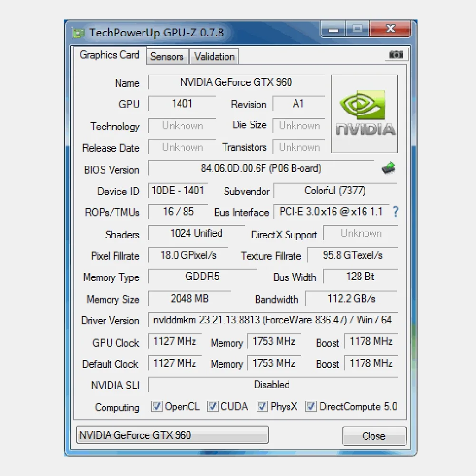This screenshot has width=476, height=476.
Task: Click the GPU Clock row Boost 1178 MHz
Action: click(x=371, y=341)
